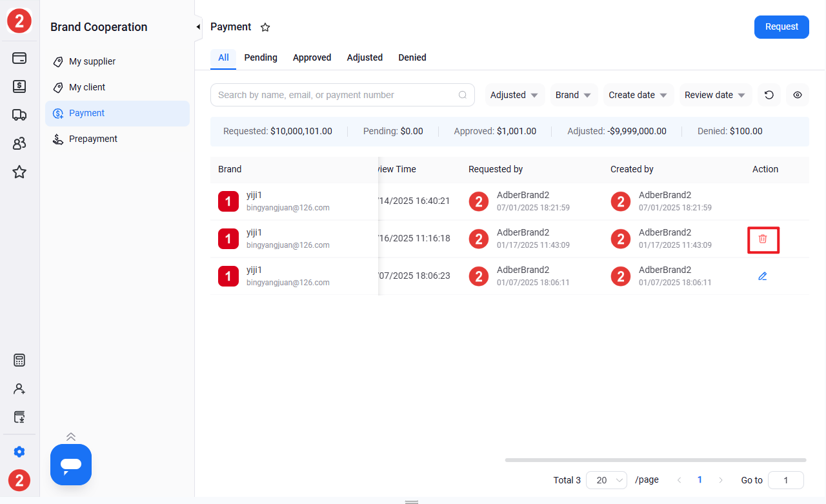The width and height of the screenshot is (826, 504).
Task: Click creator AdberBrand2 dated 01/17/2025 11:43:09
Action: pos(665,232)
